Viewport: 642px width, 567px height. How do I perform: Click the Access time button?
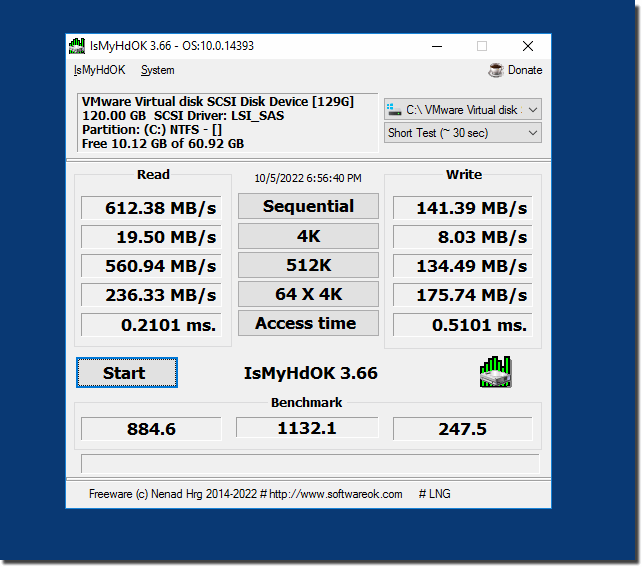[308, 323]
